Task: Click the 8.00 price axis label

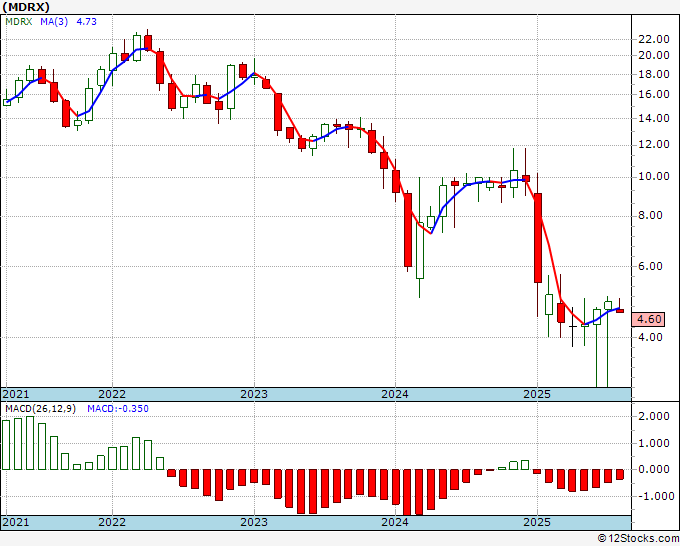Action: [651, 216]
